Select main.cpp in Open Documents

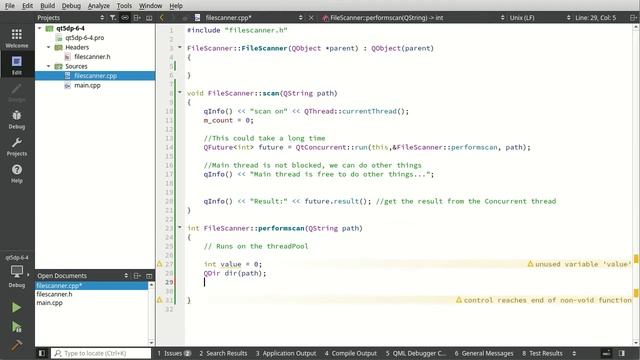point(49,303)
